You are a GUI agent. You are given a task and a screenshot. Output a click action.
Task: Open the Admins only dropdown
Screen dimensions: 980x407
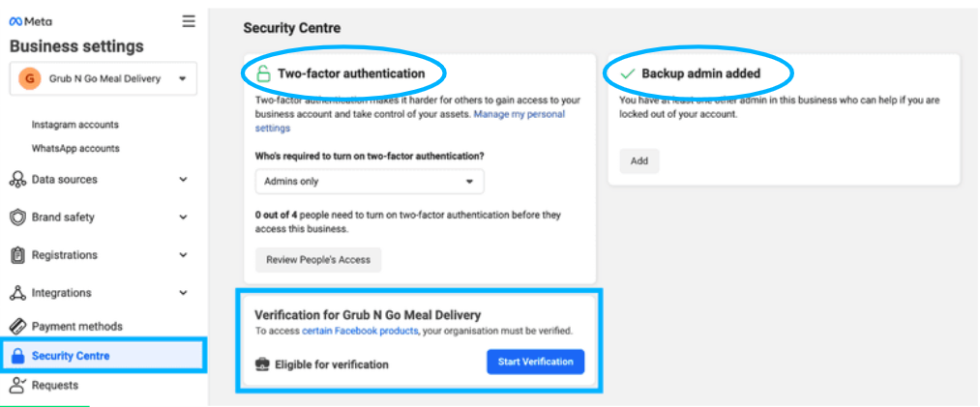tap(370, 182)
